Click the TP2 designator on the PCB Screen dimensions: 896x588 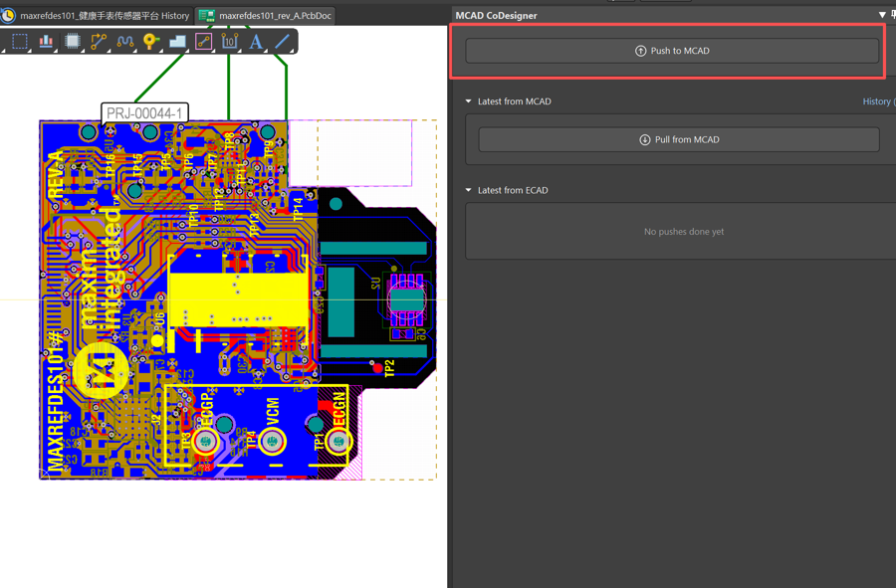[389, 368]
